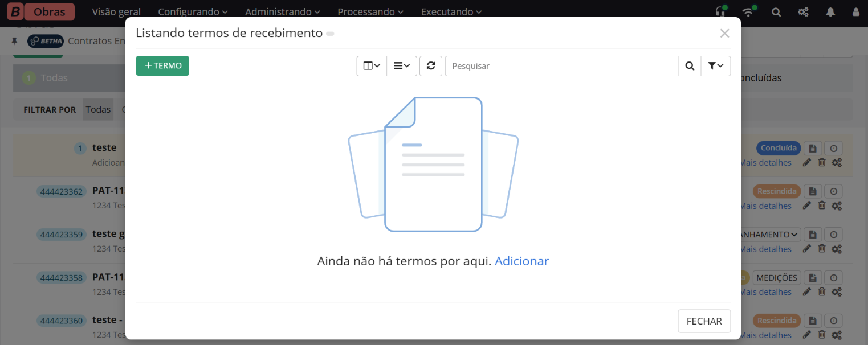Open clock history icon for row 444423358

tap(834, 278)
